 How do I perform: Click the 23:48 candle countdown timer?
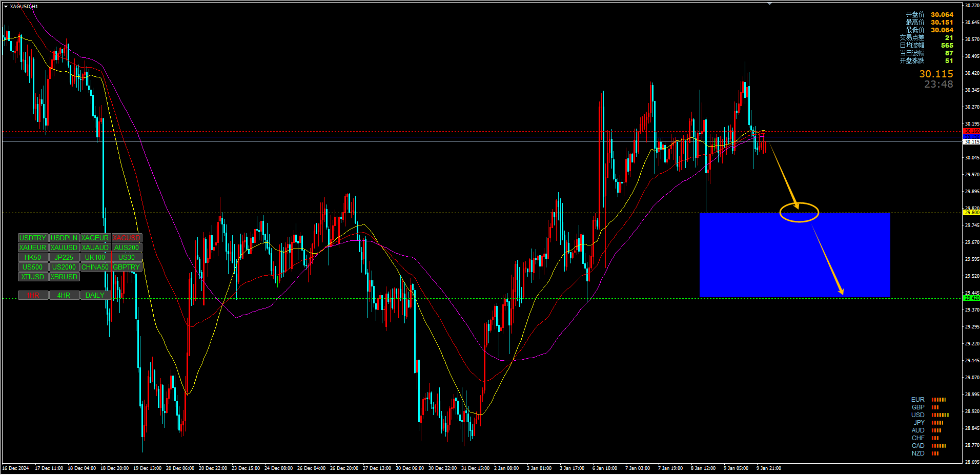tap(938, 85)
